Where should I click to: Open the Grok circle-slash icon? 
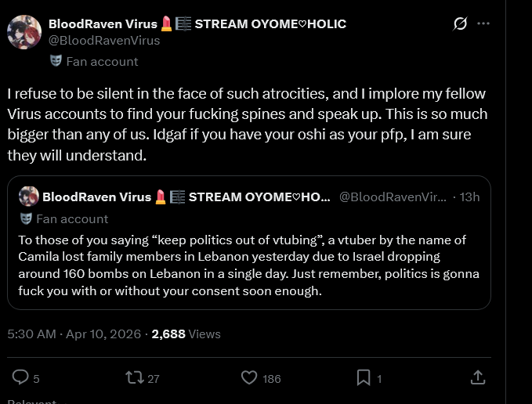pyautogui.click(x=461, y=23)
